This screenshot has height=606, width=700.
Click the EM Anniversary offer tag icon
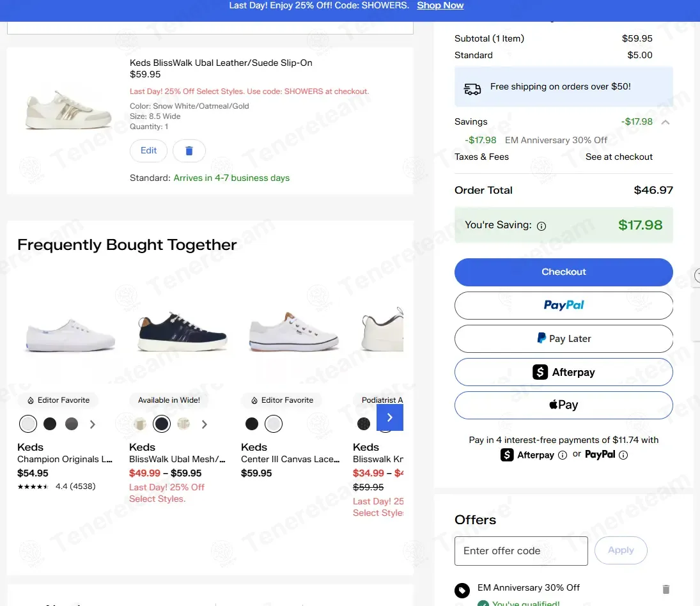[462, 591]
